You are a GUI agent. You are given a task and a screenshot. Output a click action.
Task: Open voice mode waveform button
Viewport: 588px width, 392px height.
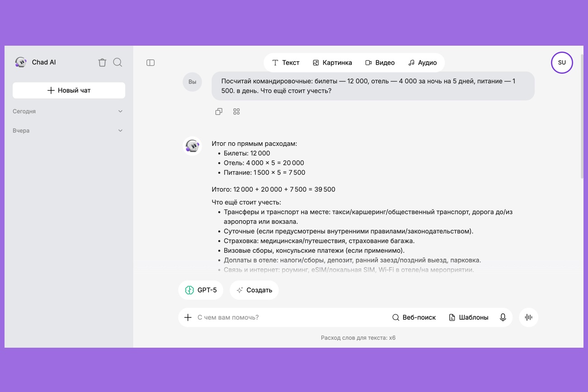point(528,317)
